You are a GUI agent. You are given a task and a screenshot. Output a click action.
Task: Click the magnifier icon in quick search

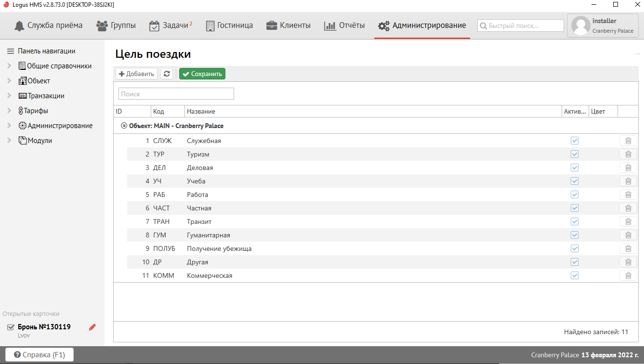click(x=483, y=26)
